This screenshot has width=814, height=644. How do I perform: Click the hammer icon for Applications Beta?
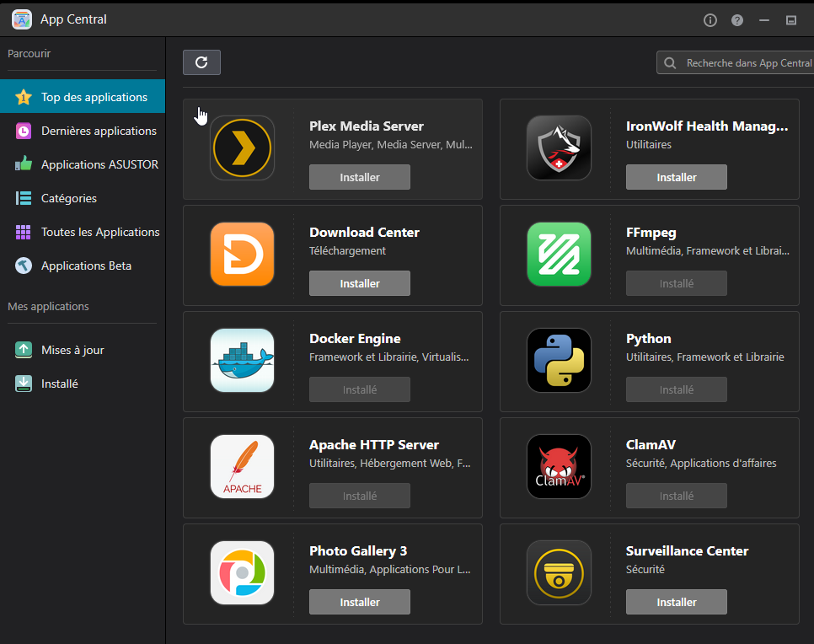[x=24, y=266]
